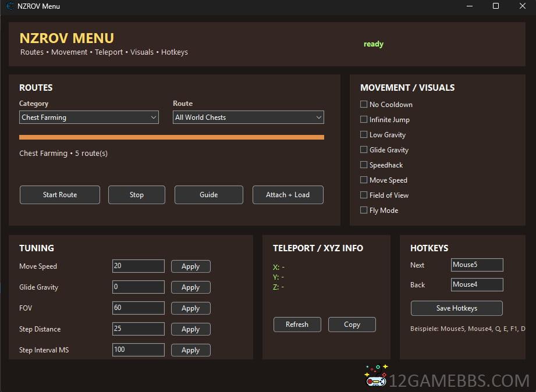
Task: Apply the Step Distance value
Action: (191, 329)
